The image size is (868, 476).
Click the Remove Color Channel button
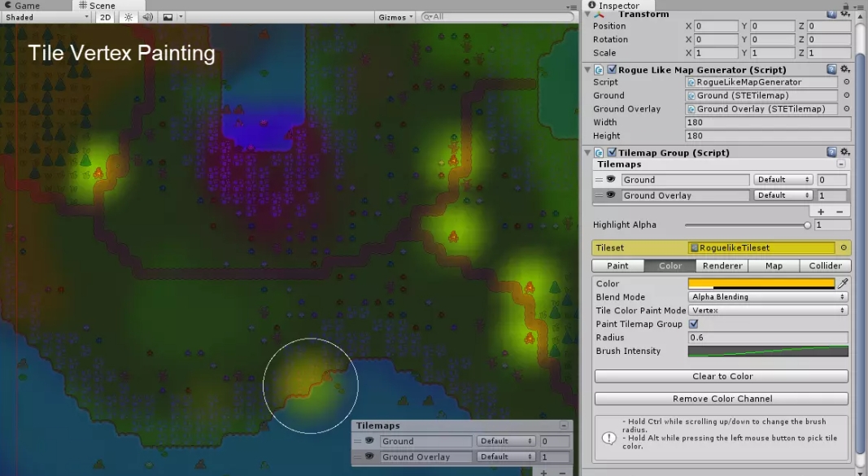(x=722, y=399)
